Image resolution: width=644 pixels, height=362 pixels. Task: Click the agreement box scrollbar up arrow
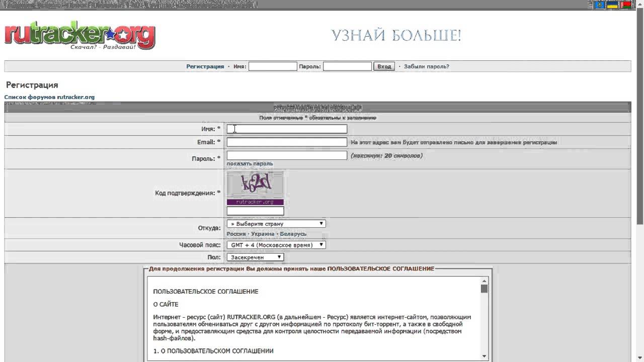coord(484,281)
